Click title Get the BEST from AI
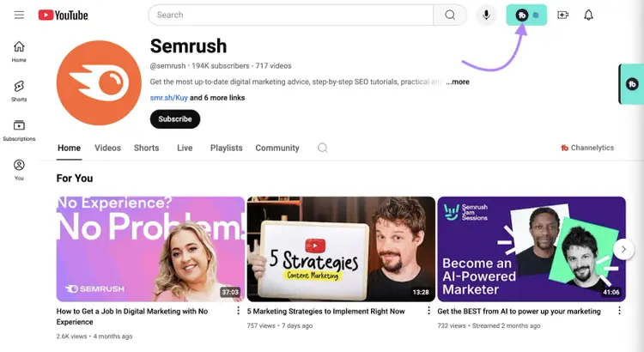The width and height of the screenshot is (644, 352). 519,312
